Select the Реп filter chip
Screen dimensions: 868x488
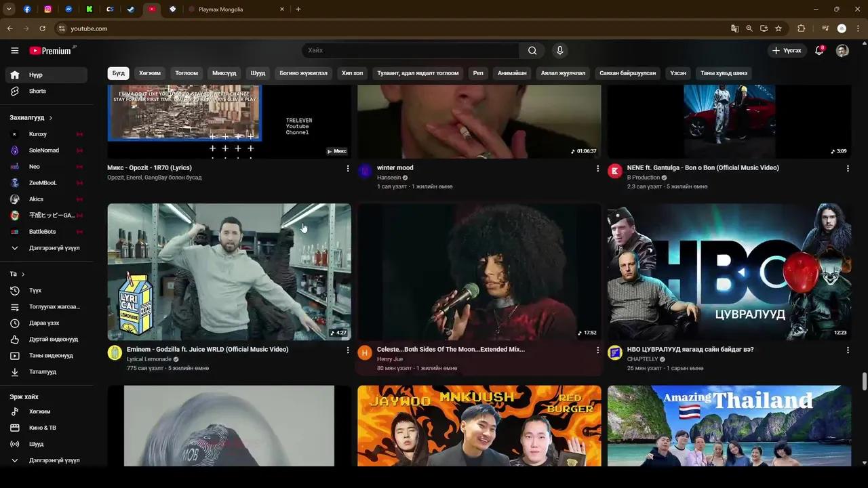pyautogui.click(x=478, y=73)
